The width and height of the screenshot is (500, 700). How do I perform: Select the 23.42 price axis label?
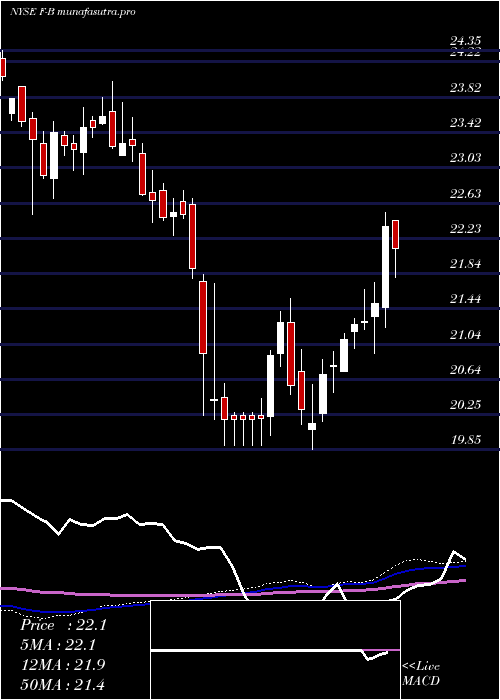click(x=465, y=123)
